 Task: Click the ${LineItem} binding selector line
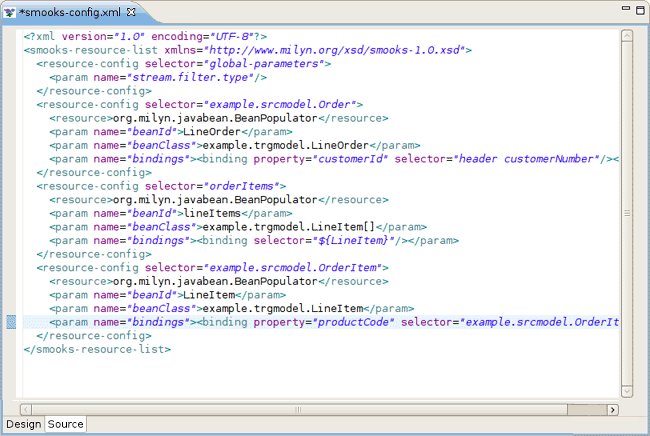(254, 241)
